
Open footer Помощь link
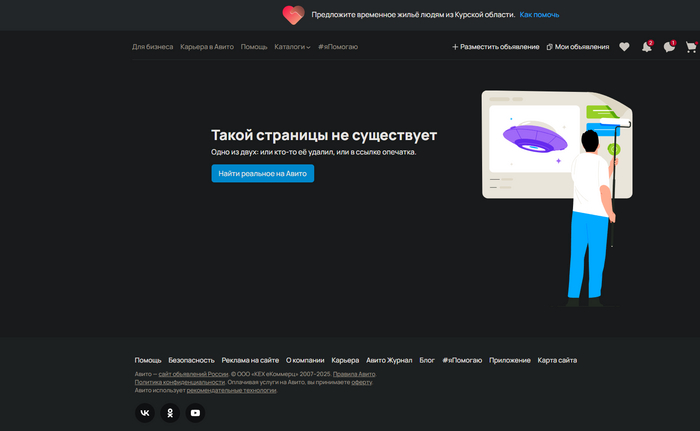(148, 360)
